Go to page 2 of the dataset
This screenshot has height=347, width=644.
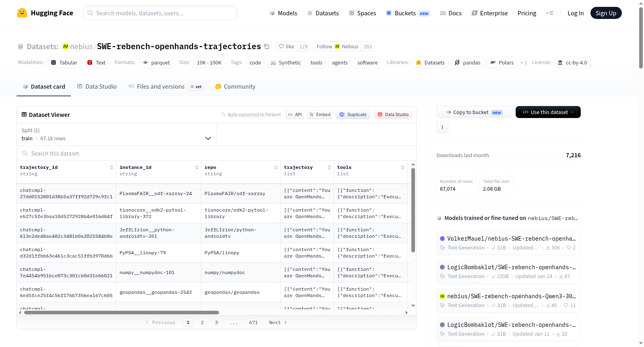pyautogui.click(x=202, y=322)
